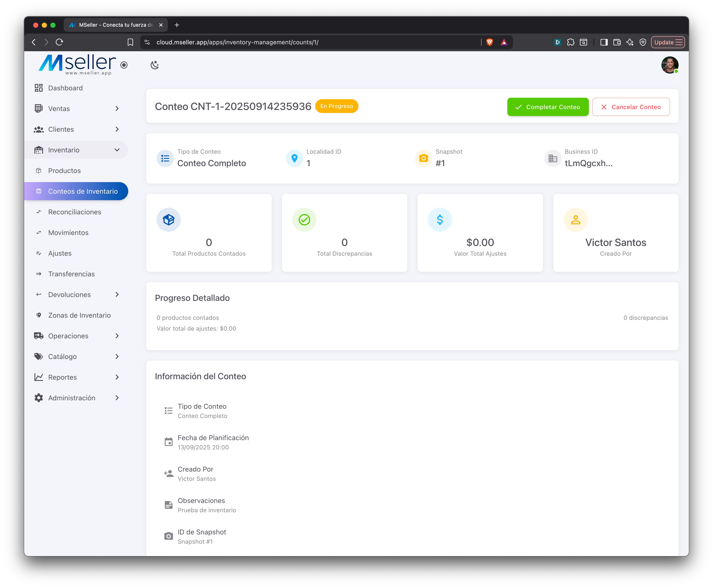Viewport: 713px width, 588px height.
Task: Click the Completar Conteo button
Action: coord(548,107)
